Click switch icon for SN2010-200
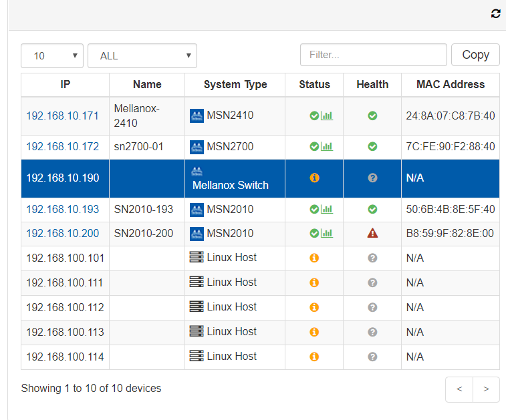 point(197,234)
